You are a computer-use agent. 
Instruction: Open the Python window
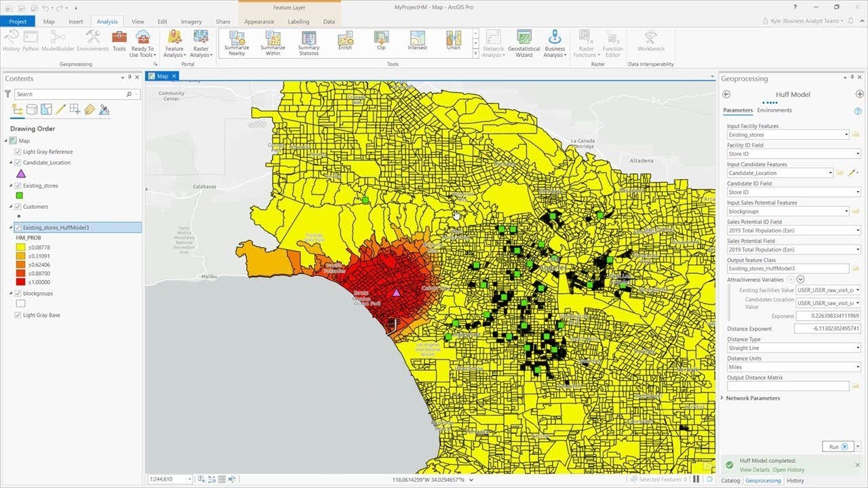[31, 41]
